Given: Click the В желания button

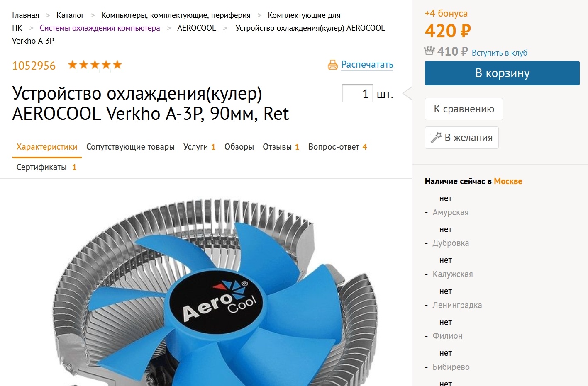Looking at the screenshot, I should click(462, 138).
